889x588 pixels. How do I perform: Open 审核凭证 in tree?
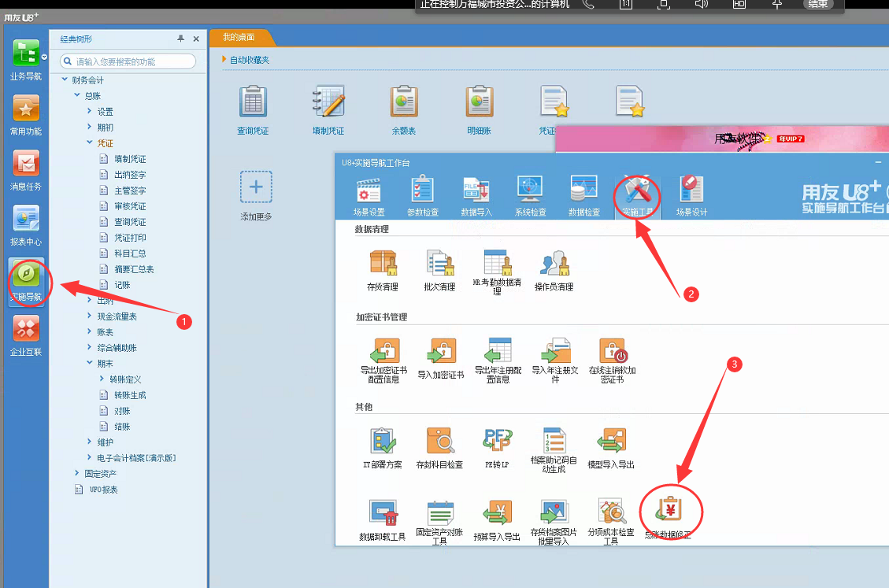tap(130, 205)
